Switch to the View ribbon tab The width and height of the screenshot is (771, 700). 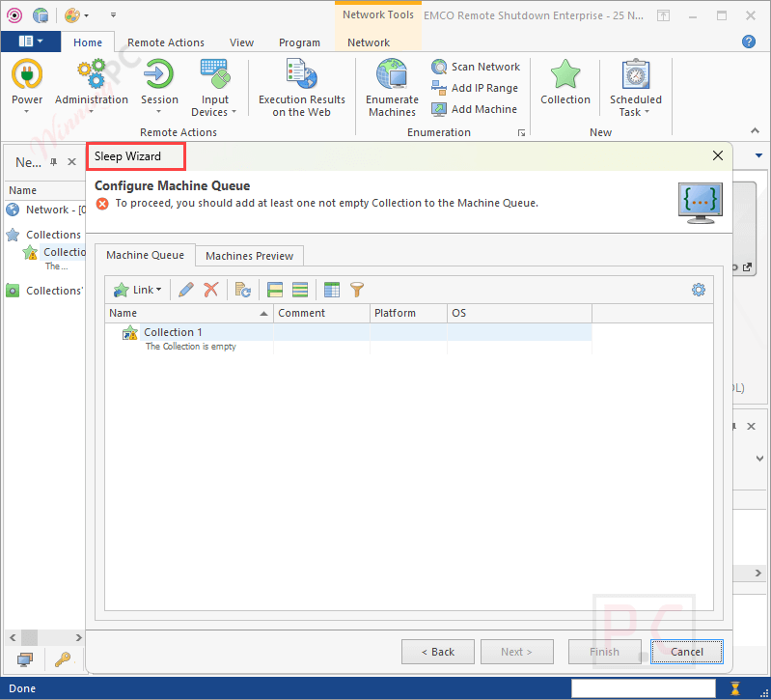241,42
